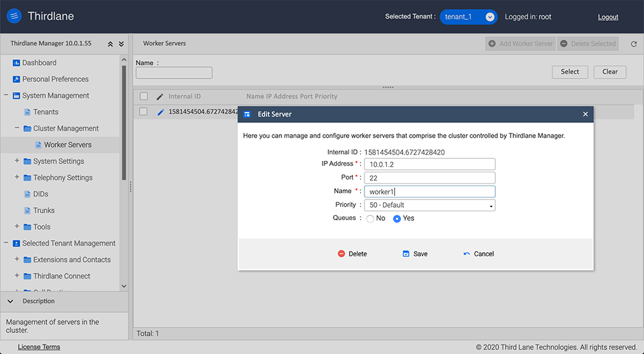
Task: Expand System Settings folder
Action: (x=17, y=160)
